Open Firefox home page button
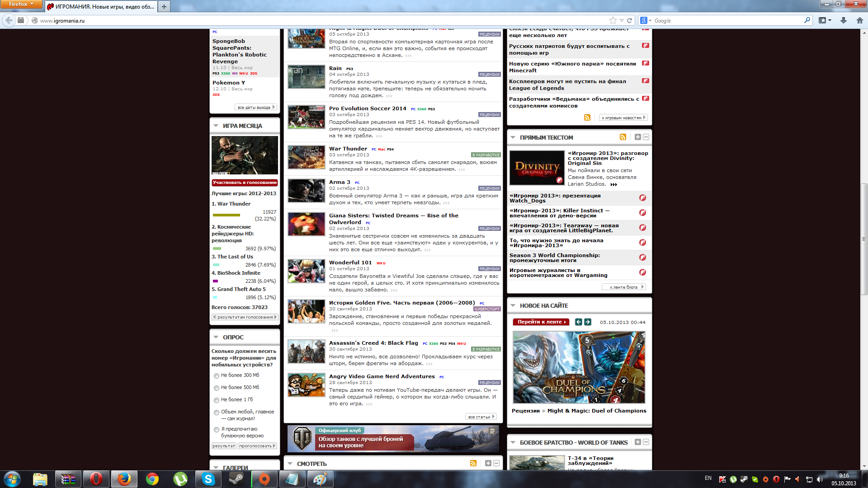This screenshot has width=868, height=488. (x=859, y=20)
